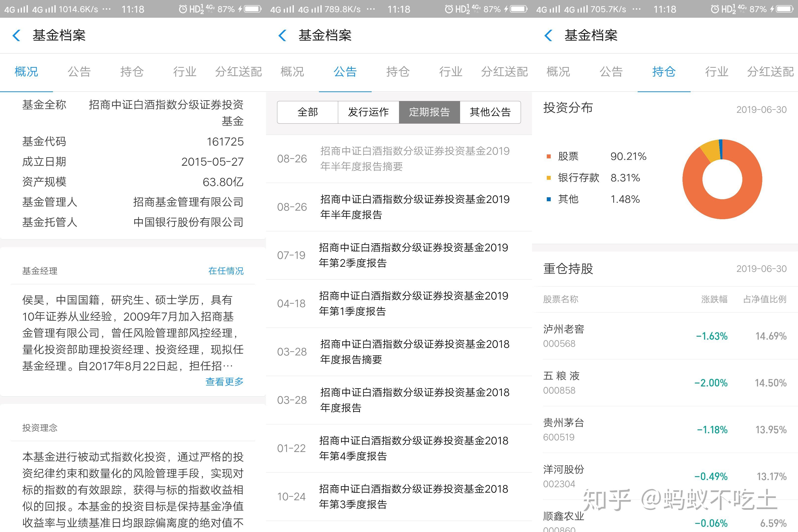Open the 03-28 2018年度报告摘要 announcement

(399, 352)
